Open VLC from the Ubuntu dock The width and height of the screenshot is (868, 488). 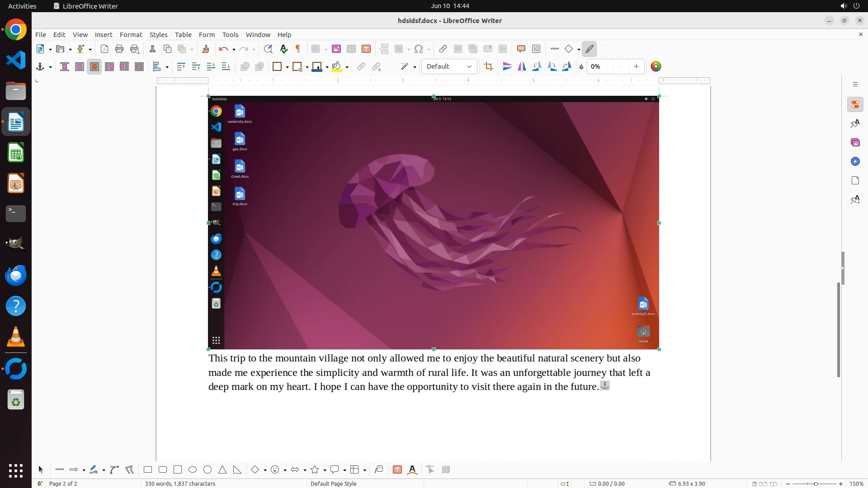[x=16, y=337]
